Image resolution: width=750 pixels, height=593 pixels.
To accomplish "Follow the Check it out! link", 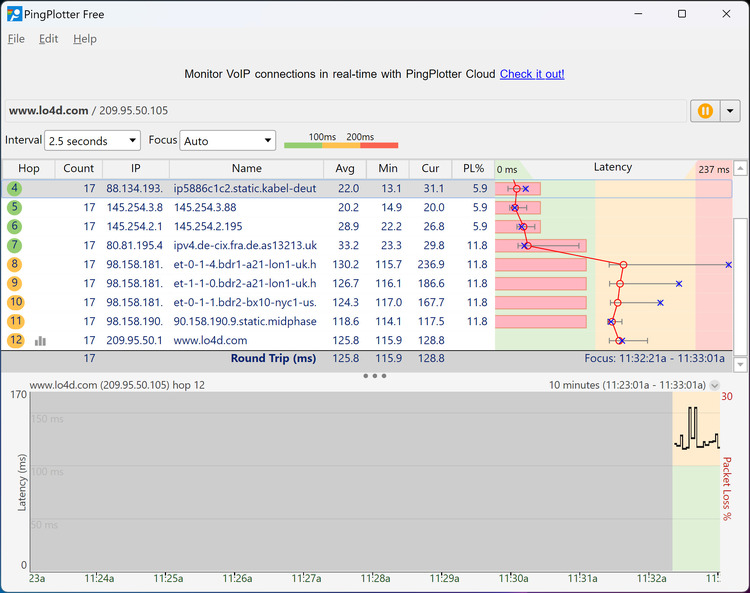I will (x=532, y=74).
